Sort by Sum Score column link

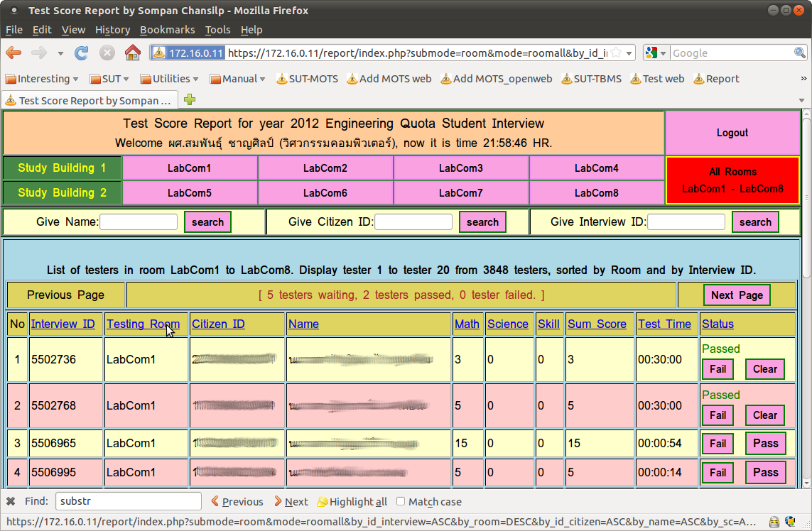point(597,324)
